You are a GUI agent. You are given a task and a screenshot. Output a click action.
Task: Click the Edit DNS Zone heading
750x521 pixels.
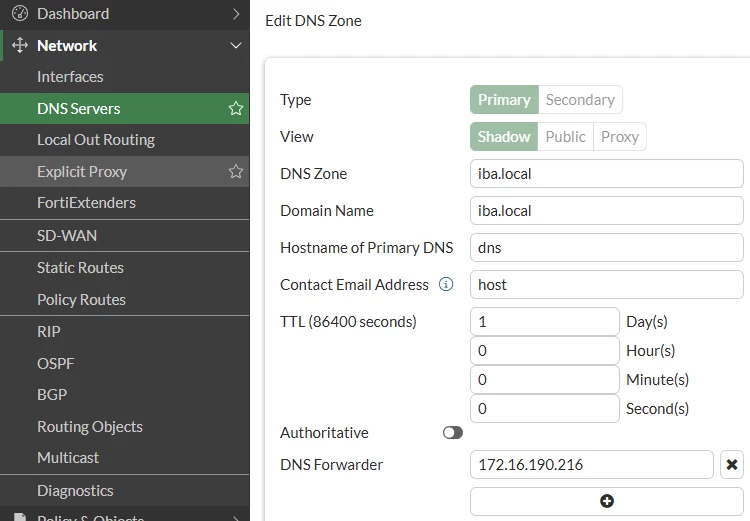(x=313, y=21)
